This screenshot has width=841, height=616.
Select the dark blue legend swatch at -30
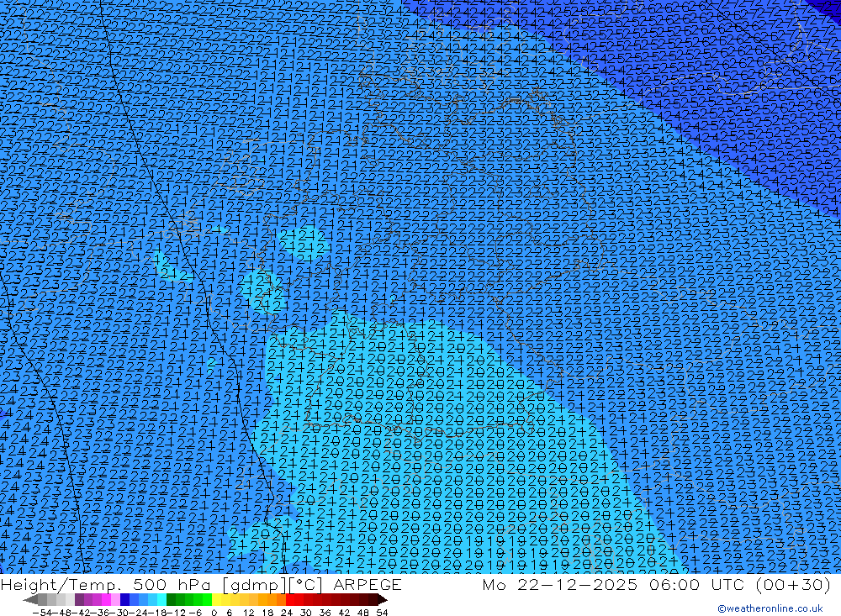(125, 599)
